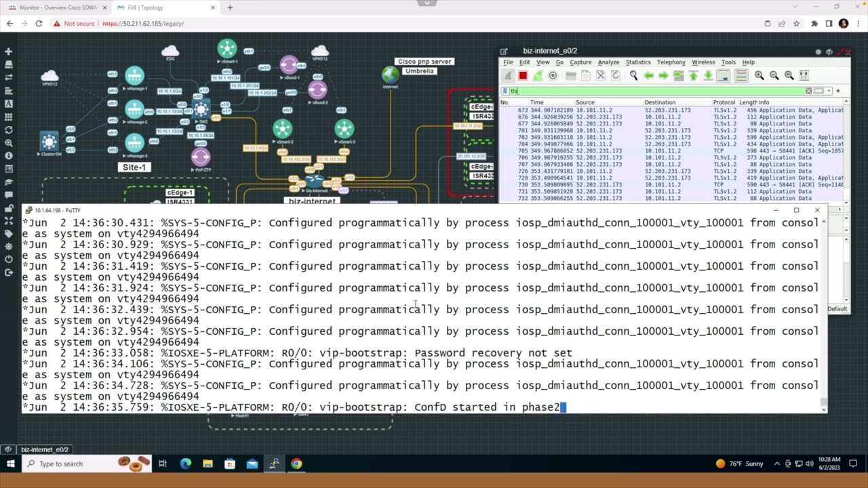The image size is (868, 488).
Task: Click the zoom in magnifier in Wireshark toolbar
Action: (759, 76)
